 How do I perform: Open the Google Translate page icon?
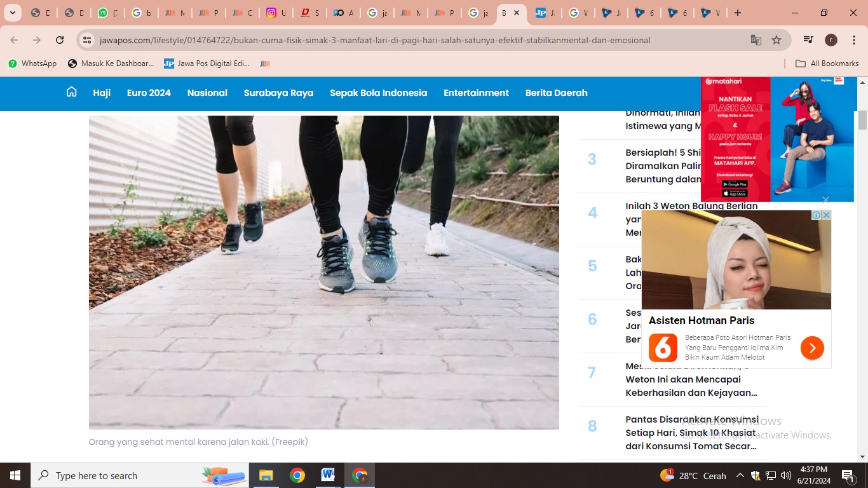click(x=756, y=40)
